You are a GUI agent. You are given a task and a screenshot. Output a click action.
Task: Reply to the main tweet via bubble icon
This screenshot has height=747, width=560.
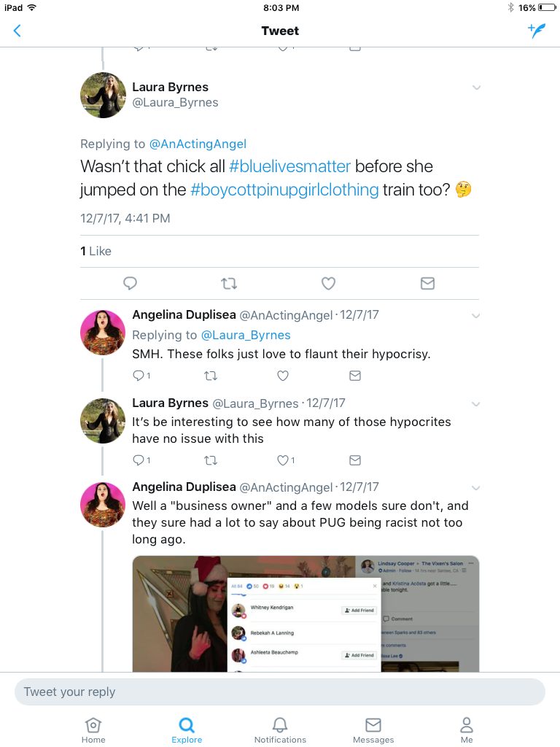tap(130, 284)
